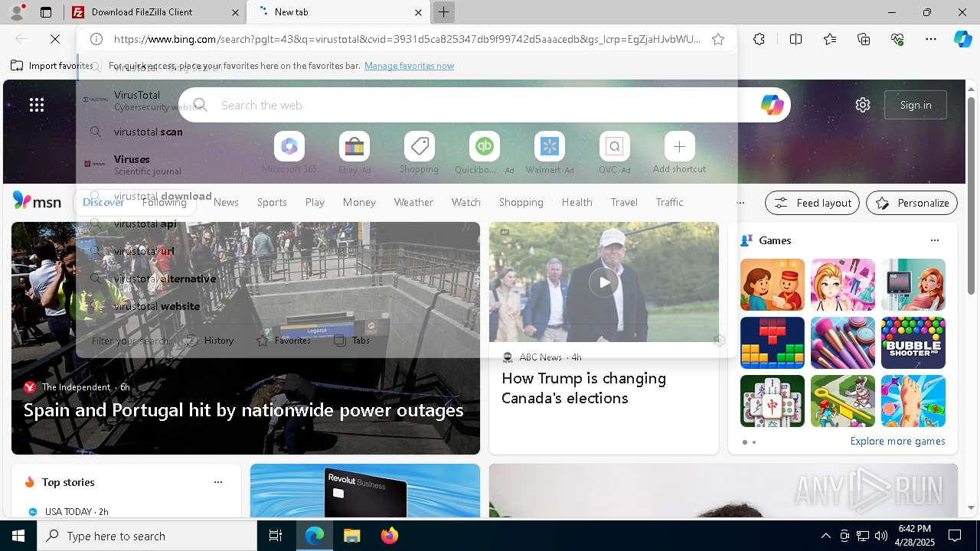The height and width of the screenshot is (551, 980).
Task: Select the Weather feed tab
Action: tap(413, 202)
